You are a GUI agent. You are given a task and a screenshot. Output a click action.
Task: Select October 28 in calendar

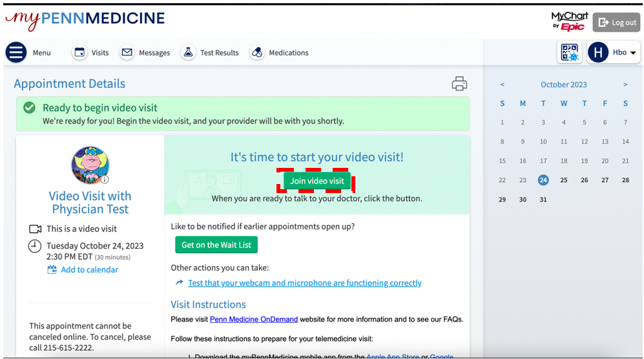tap(625, 180)
